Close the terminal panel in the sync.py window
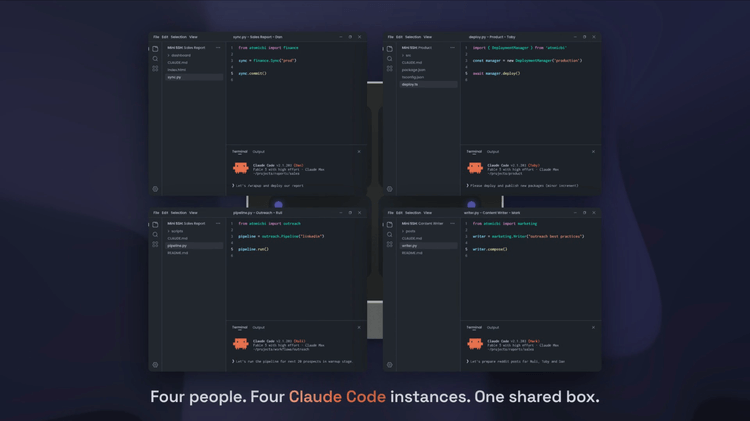 pyautogui.click(x=359, y=152)
